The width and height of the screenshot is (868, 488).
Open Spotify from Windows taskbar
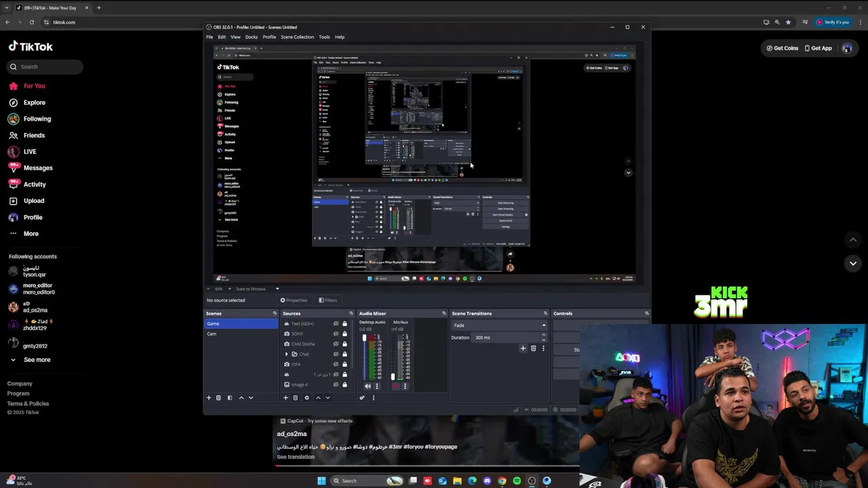(x=517, y=481)
